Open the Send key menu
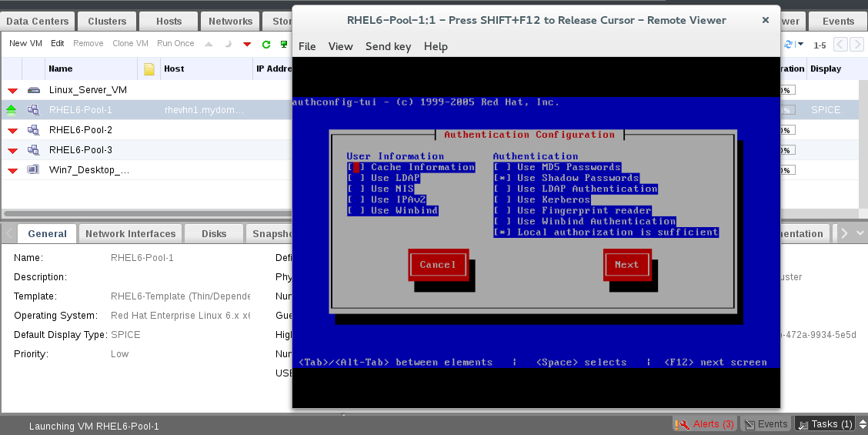The height and width of the screenshot is (435, 868). point(388,46)
